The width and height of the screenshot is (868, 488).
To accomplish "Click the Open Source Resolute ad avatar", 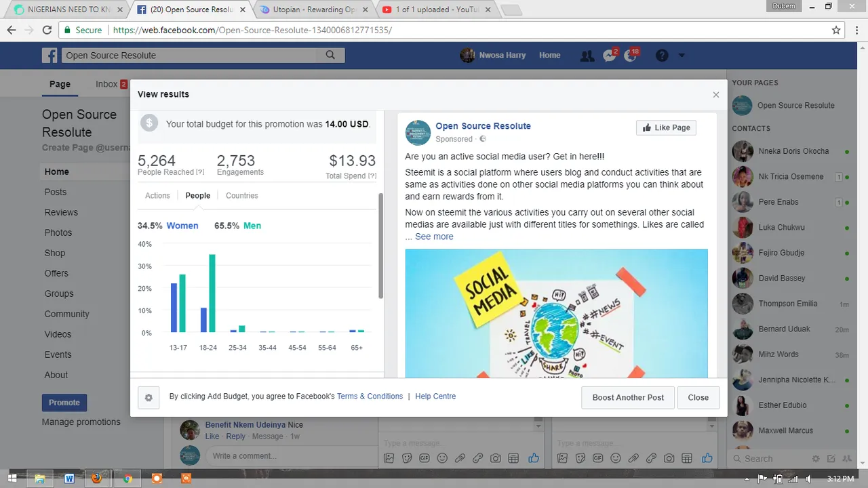I will (x=418, y=132).
